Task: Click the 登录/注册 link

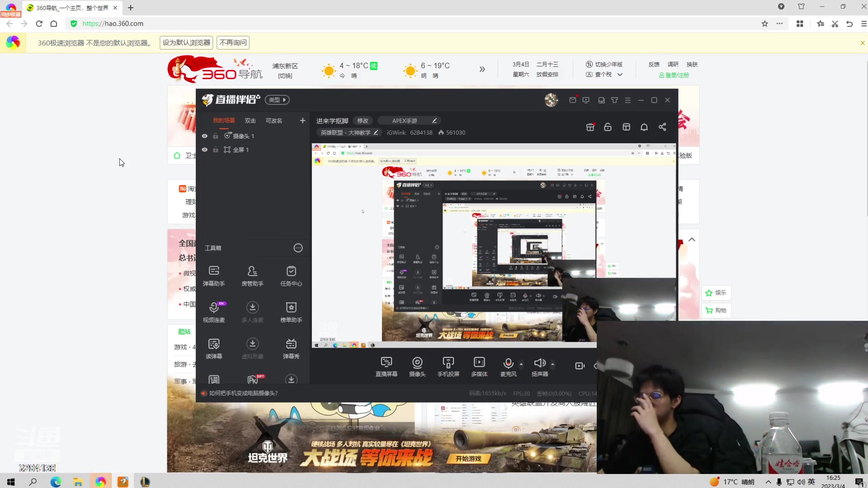Action: pos(674,75)
